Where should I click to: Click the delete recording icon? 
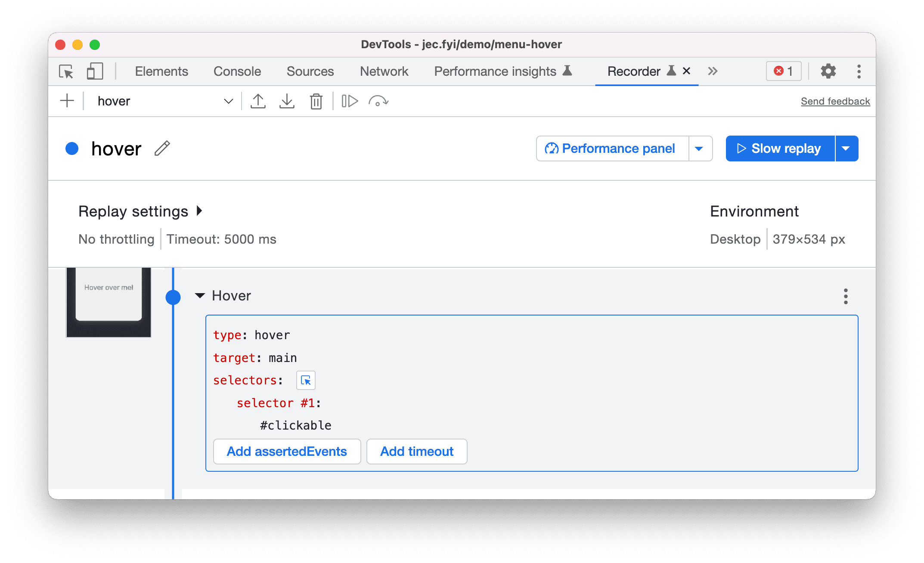click(x=317, y=100)
